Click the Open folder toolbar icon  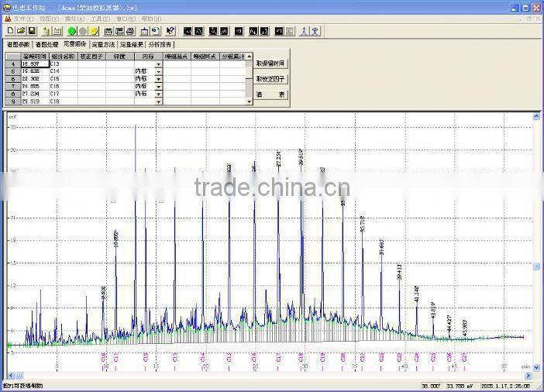[20, 31]
